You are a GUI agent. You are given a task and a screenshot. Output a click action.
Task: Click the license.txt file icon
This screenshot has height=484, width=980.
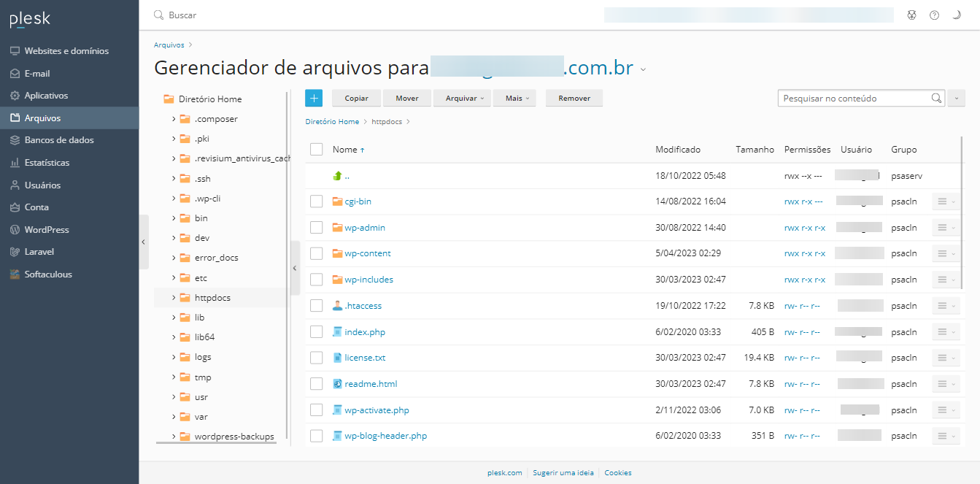337,358
